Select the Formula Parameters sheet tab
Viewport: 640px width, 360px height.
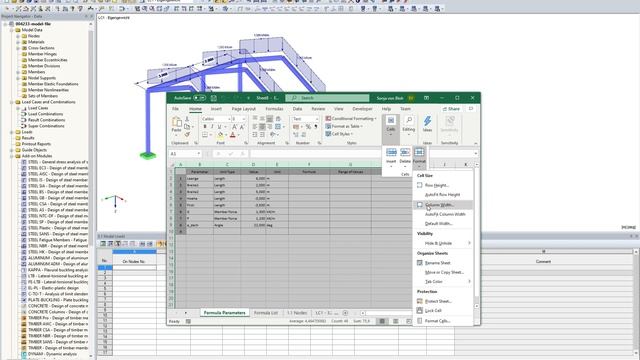pos(224,313)
